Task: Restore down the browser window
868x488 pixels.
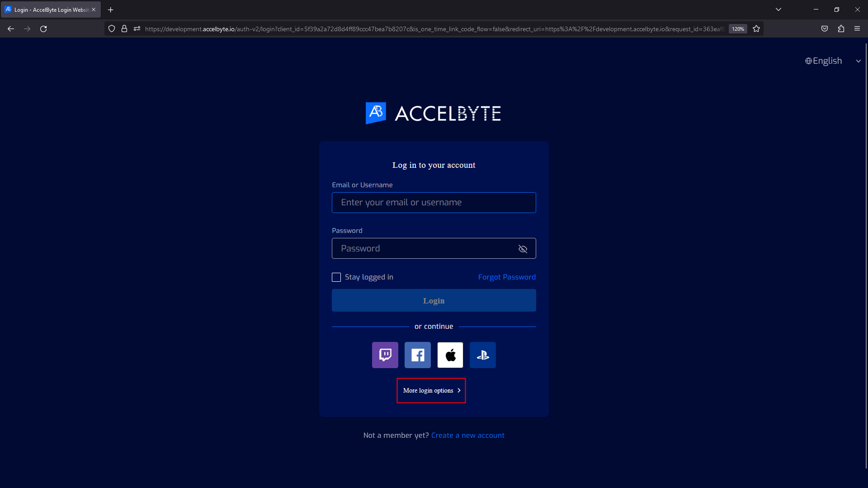Action: click(x=837, y=9)
